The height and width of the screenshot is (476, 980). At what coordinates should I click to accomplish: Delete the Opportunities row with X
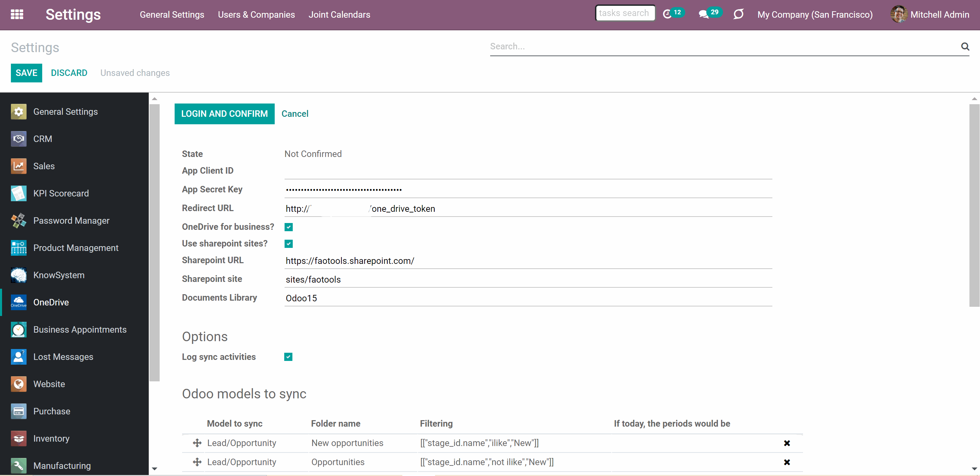pyautogui.click(x=787, y=462)
